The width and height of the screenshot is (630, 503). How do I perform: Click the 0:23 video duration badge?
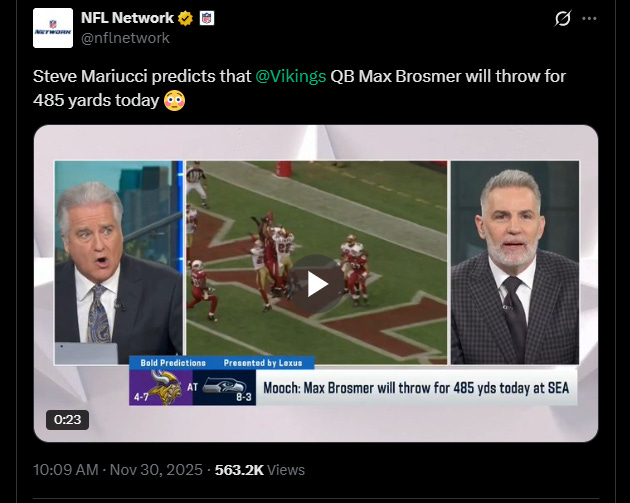(x=68, y=420)
